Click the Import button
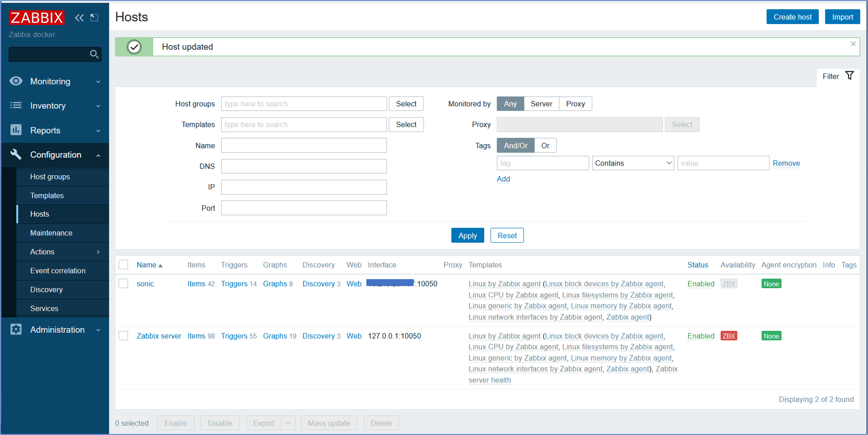Viewport: 868px width, 435px height. coord(842,17)
